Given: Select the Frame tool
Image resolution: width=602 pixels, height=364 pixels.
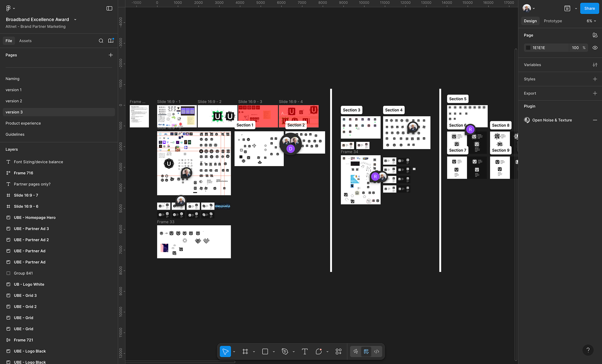Looking at the screenshot, I should [246, 351].
